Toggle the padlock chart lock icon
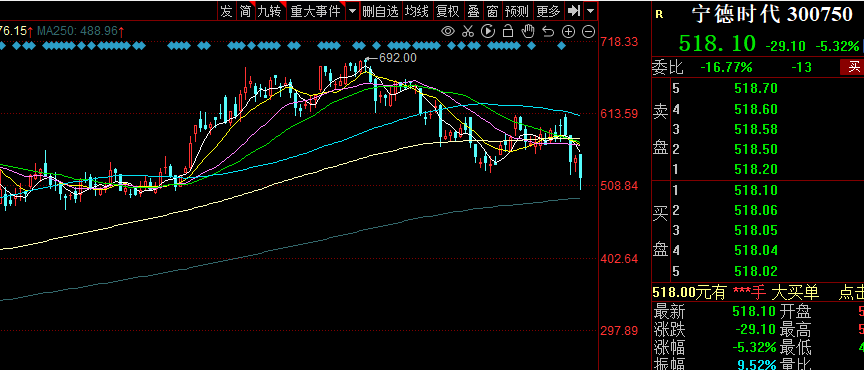 (508, 31)
